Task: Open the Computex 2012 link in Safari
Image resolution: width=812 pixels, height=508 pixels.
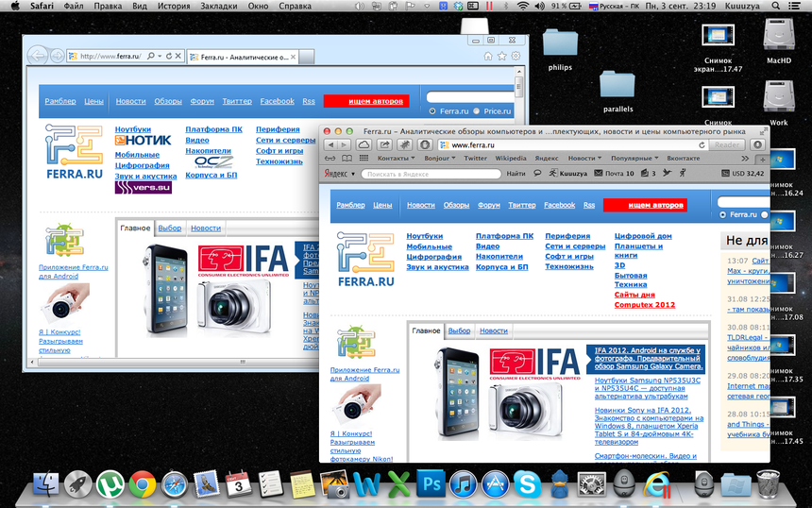Action: coord(645,304)
